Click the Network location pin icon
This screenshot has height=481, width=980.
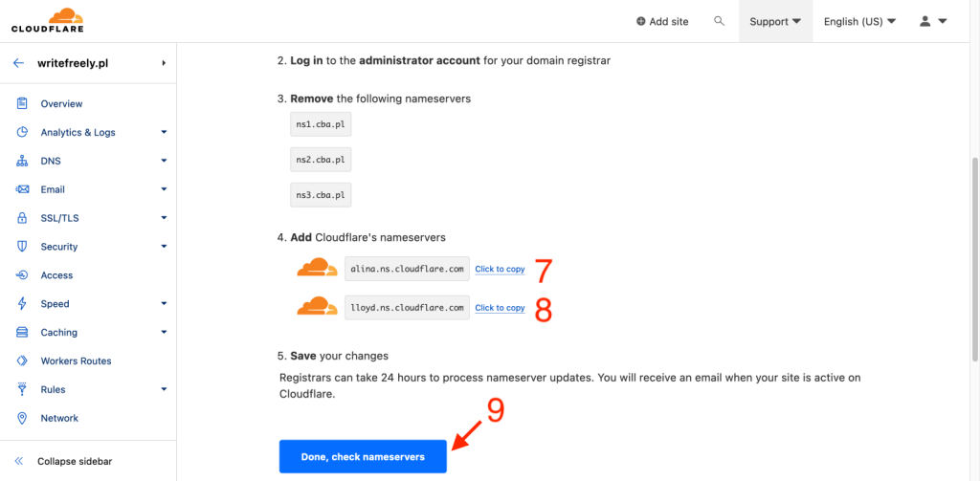click(x=21, y=418)
